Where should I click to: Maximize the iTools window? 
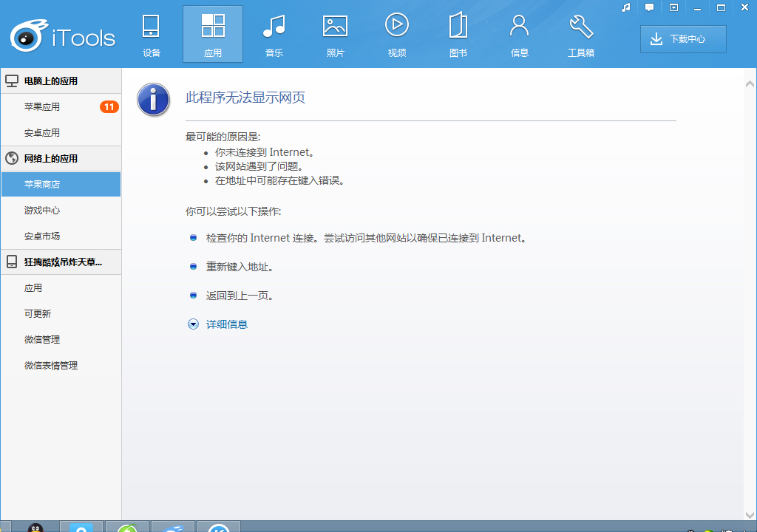tap(721, 7)
